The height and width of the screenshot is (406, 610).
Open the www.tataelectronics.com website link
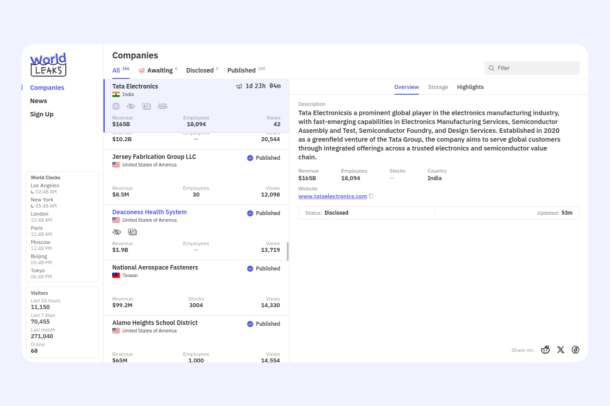[x=333, y=196]
